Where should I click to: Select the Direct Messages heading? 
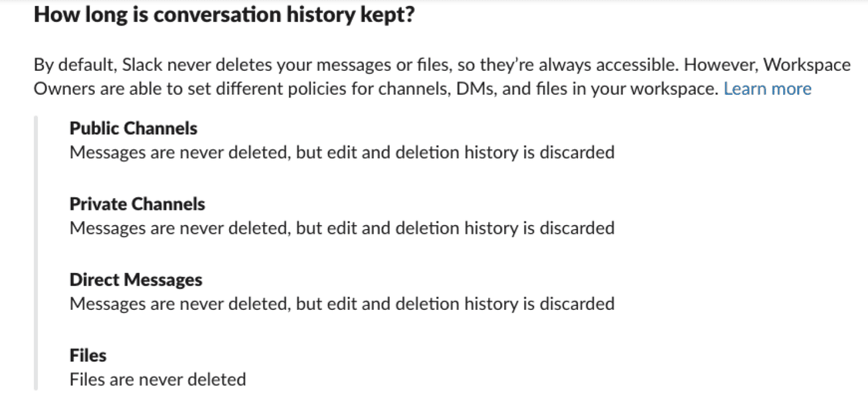tap(136, 279)
